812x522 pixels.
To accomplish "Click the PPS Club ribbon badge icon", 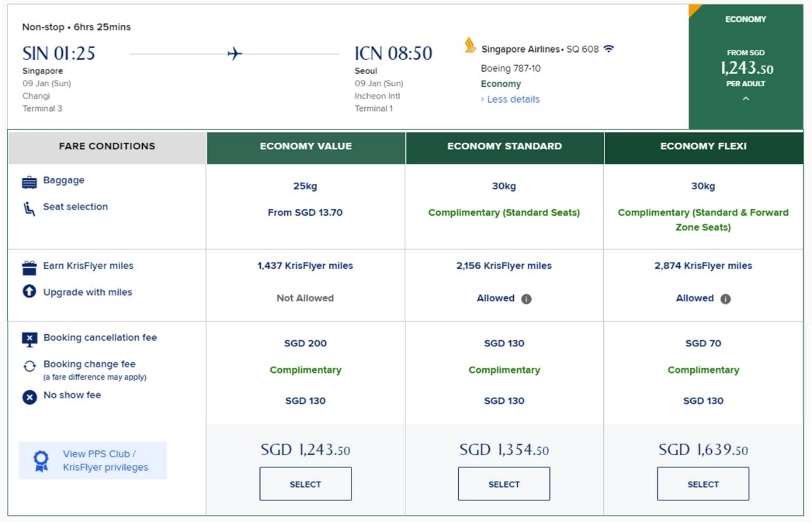I will (41, 460).
